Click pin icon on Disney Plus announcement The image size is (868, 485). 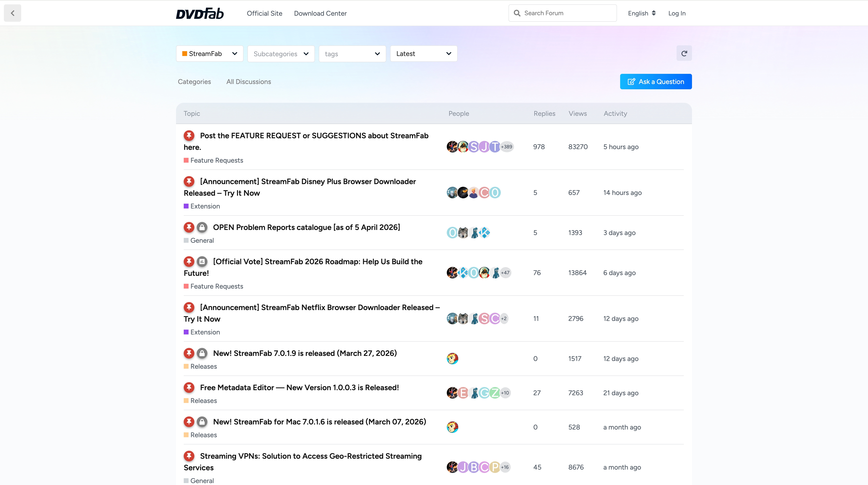tap(189, 181)
